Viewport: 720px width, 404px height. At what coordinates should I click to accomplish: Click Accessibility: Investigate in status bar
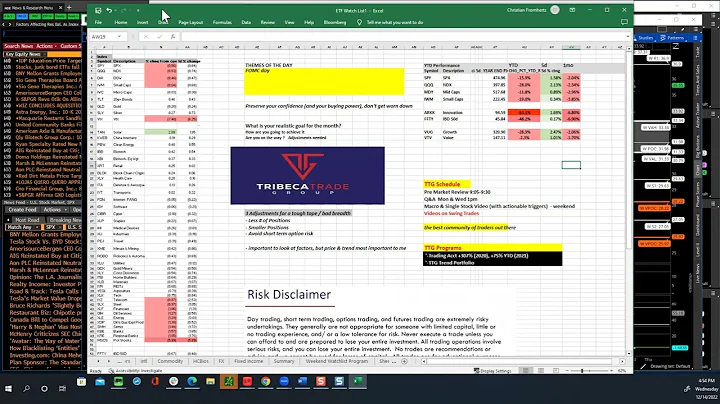[x=135, y=370]
